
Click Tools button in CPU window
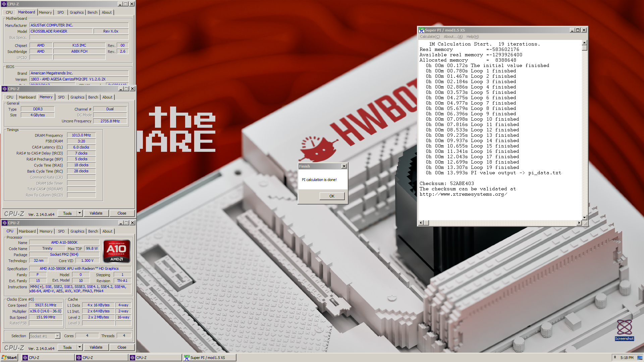point(67,347)
